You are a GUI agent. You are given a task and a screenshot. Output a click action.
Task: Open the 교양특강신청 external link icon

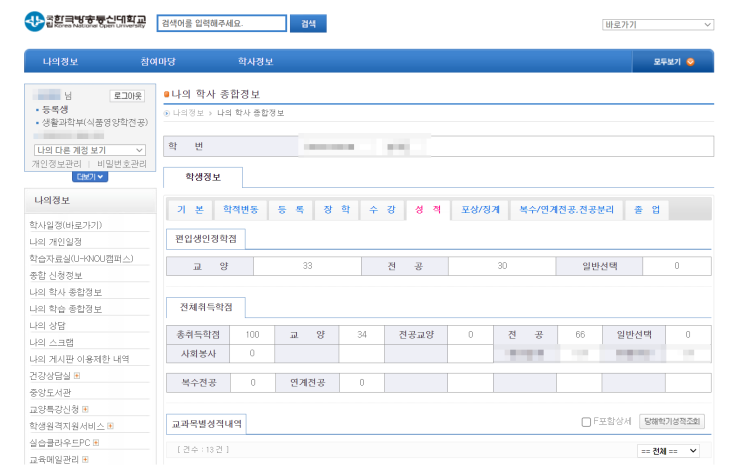click(85, 409)
